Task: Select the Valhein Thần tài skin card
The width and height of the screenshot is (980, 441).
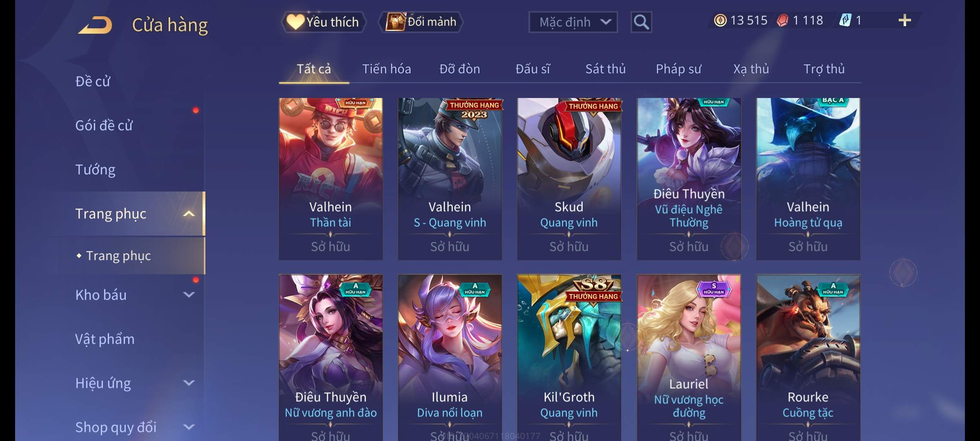Action: (x=330, y=179)
